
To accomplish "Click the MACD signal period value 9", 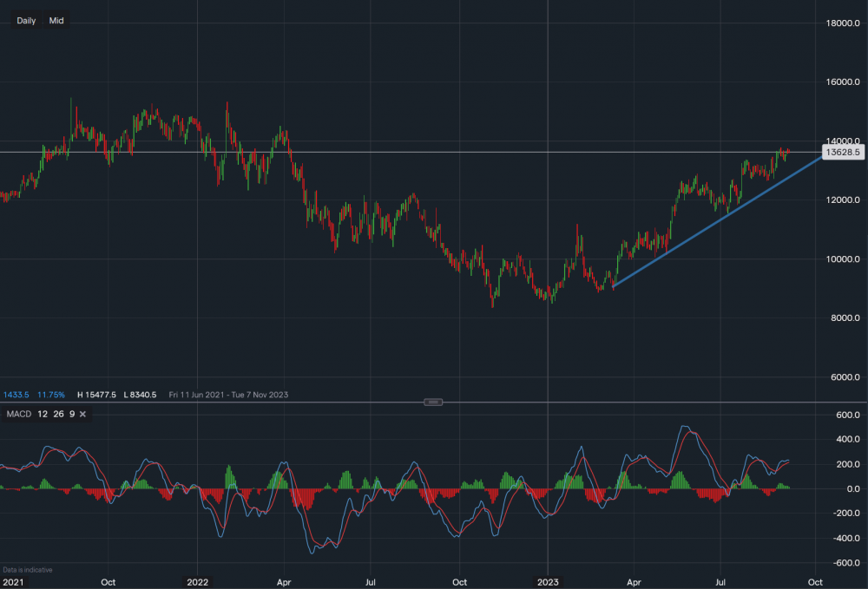I will pyautogui.click(x=70, y=415).
